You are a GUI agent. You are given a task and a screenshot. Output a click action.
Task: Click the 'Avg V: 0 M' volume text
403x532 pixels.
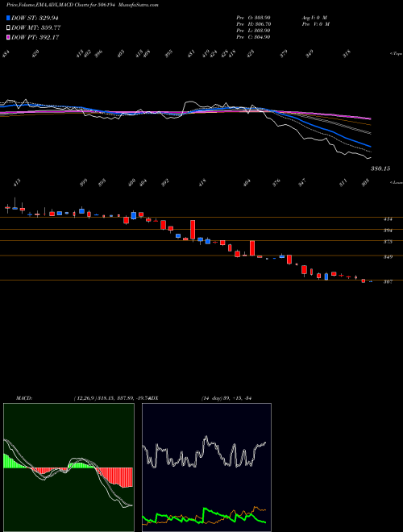click(314, 17)
